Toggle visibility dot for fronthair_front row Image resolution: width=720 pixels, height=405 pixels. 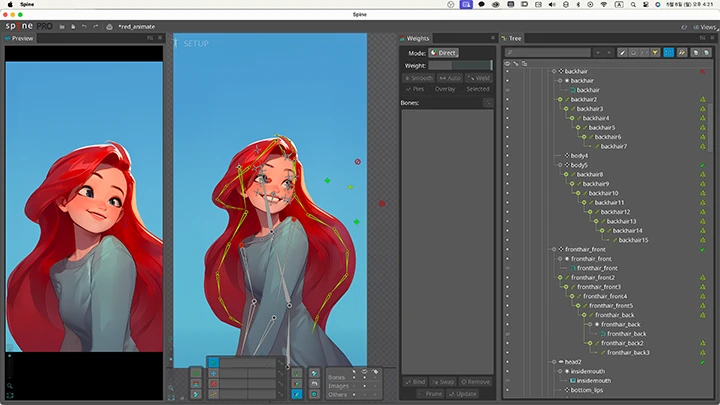507,249
